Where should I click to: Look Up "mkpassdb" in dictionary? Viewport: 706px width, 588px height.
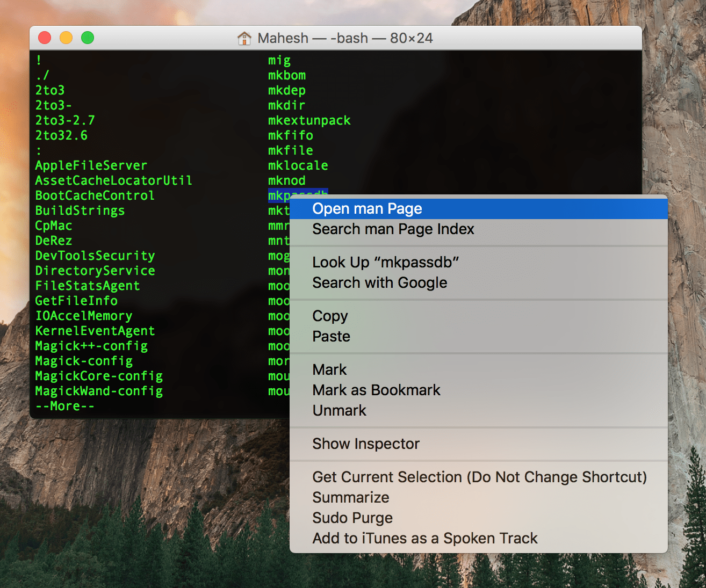coord(386,262)
